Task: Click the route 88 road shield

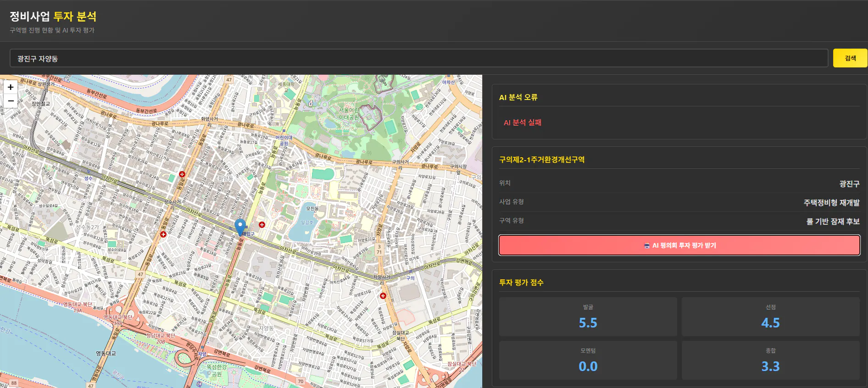Action: (x=14, y=383)
